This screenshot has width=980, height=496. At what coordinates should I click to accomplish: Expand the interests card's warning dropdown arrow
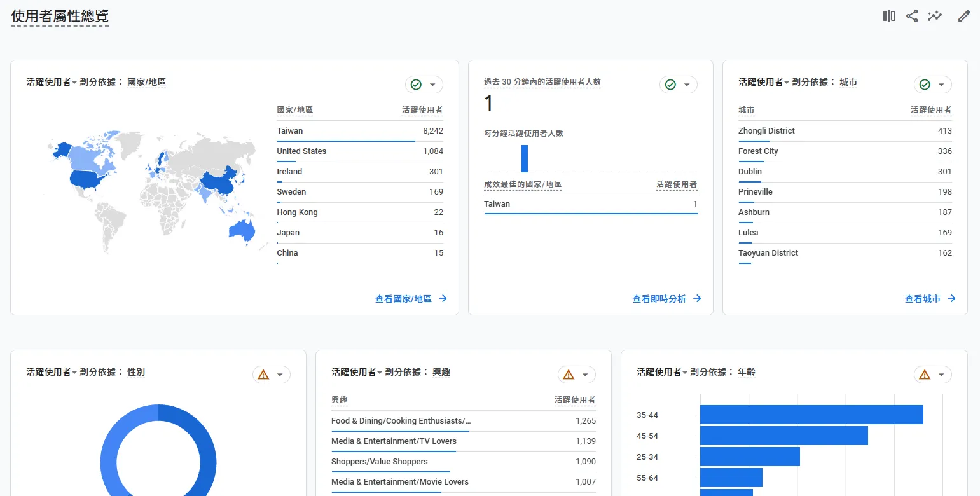pos(585,375)
